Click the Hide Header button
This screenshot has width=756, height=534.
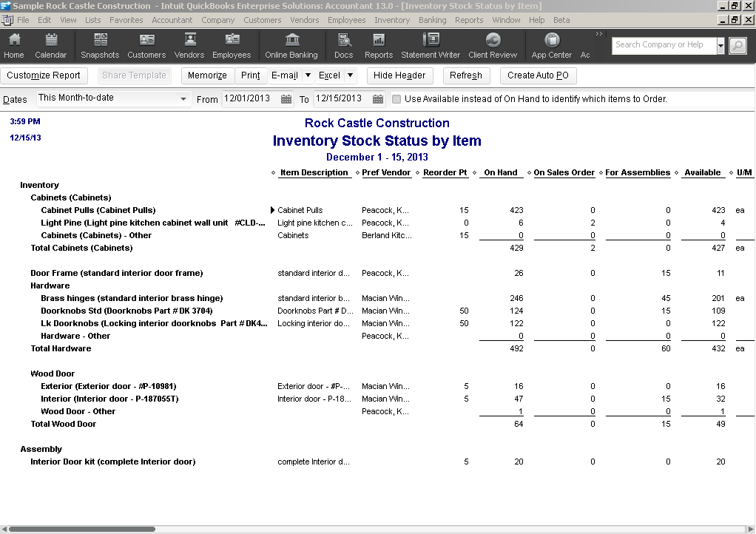pos(399,75)
